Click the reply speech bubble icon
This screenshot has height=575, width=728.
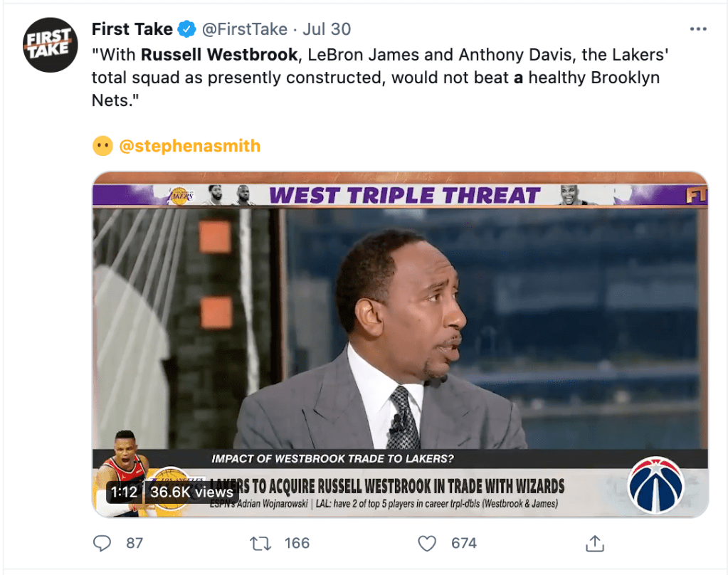click(x=102, y=544)
